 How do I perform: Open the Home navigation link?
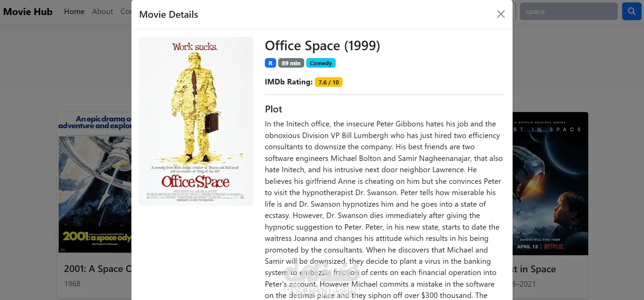[74, 12]
